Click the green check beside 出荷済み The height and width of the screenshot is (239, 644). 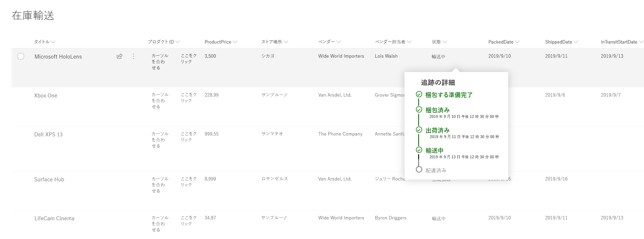[x=419, y=130]
